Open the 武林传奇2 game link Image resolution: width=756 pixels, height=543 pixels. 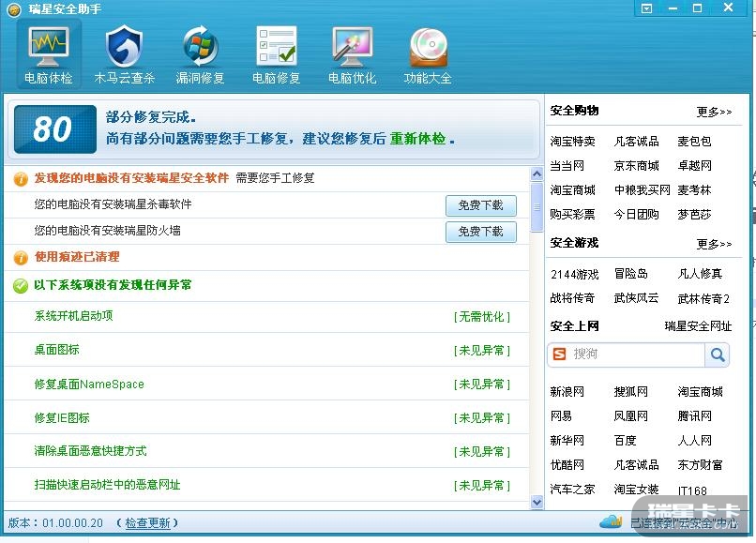(x=703, y=298)
